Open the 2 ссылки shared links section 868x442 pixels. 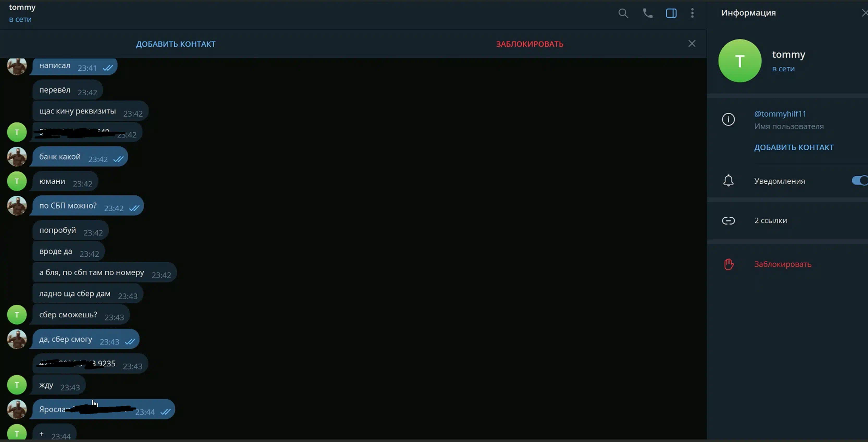770,221
